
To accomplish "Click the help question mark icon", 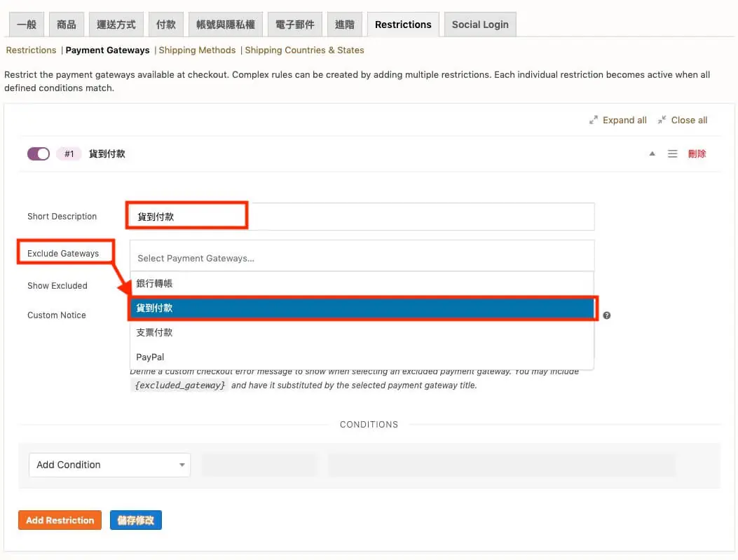I will coord(607,315).
